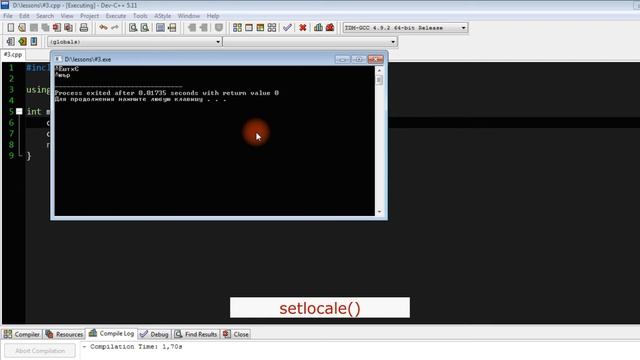Click the console scrollbar thumb
Image resolution: width=640 pixels, height=360 pixels.
pyautogui.click(x=379, y=80)
